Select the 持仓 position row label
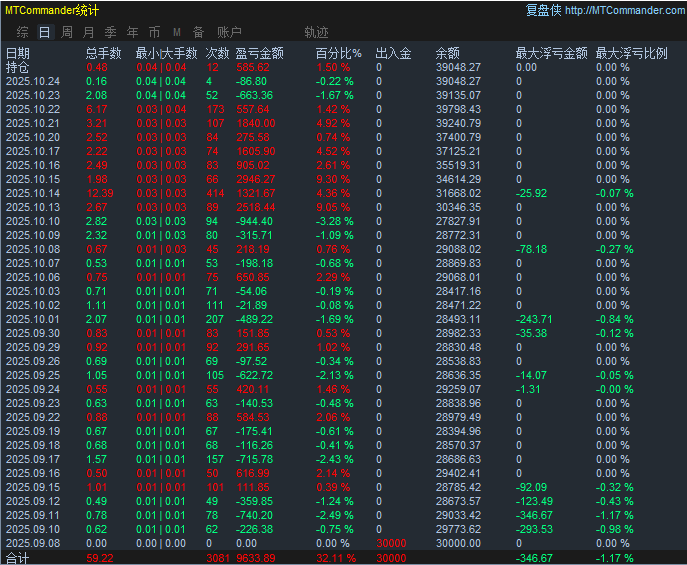 tap(18, 67)
